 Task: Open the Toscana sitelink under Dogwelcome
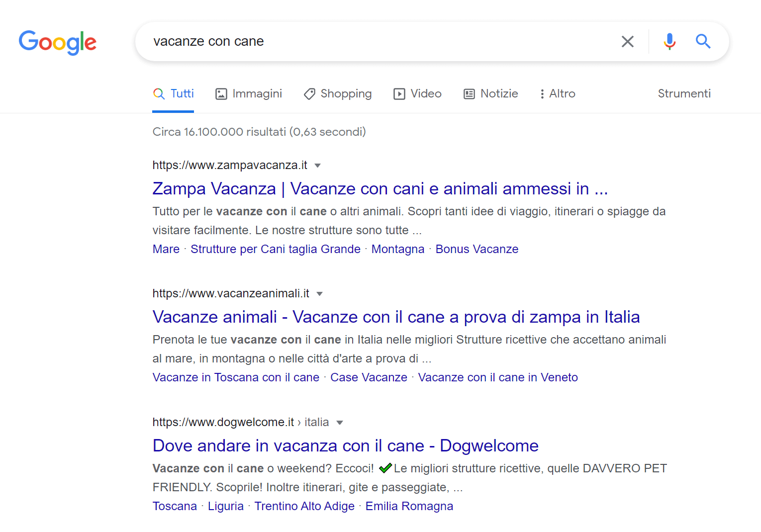(175, 506)
